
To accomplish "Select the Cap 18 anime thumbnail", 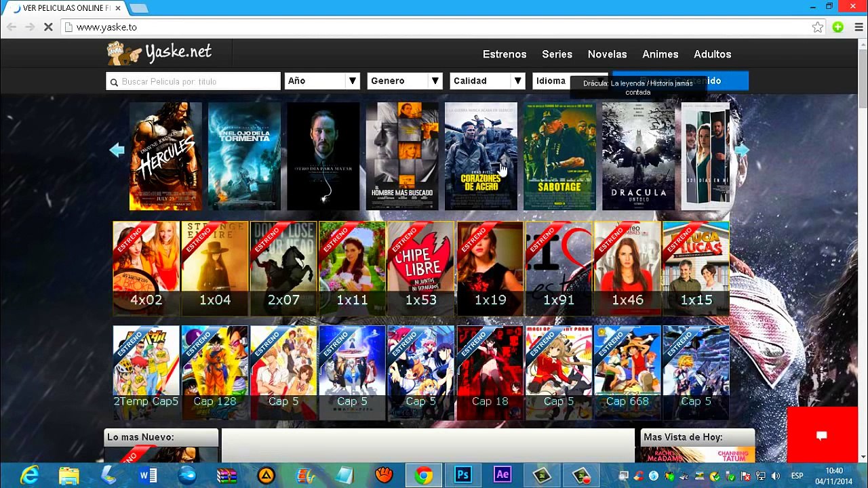I will tap(490, 373).
